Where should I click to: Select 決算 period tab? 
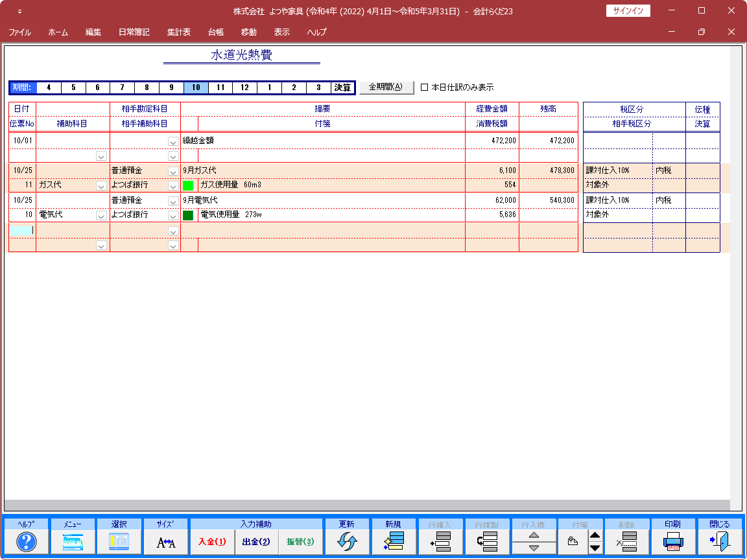[342, 87]
